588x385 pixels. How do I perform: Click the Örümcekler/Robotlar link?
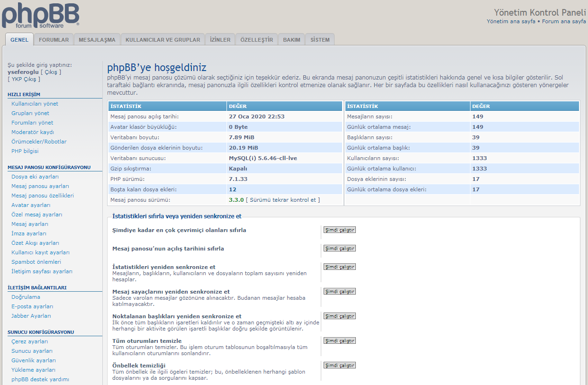(39, 142)
